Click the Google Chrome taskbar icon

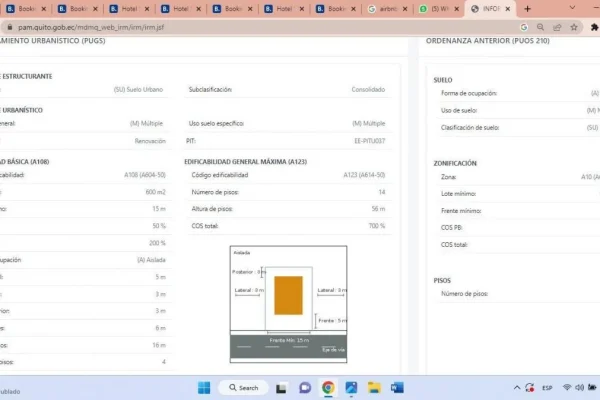(x=328, y=387)
